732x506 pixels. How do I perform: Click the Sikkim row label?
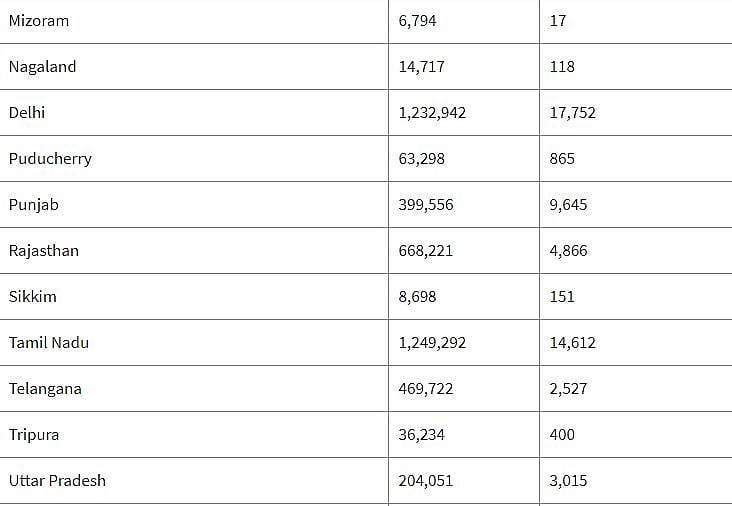click(x=32, y=297)
